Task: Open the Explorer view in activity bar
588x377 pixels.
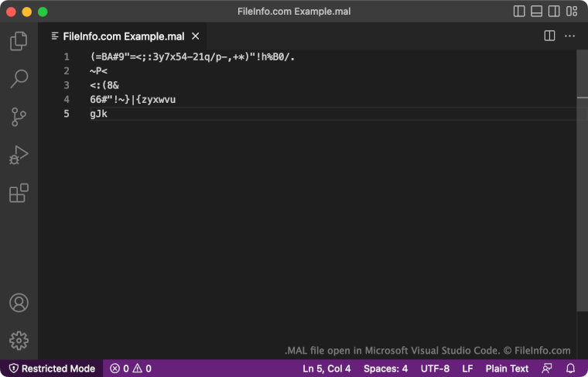Action: point(19,41)
